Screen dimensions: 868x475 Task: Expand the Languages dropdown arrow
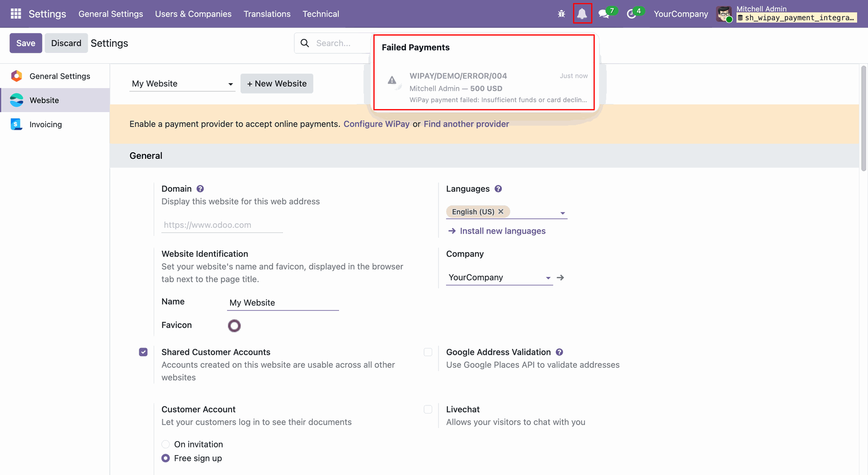(x=563, y=213)
